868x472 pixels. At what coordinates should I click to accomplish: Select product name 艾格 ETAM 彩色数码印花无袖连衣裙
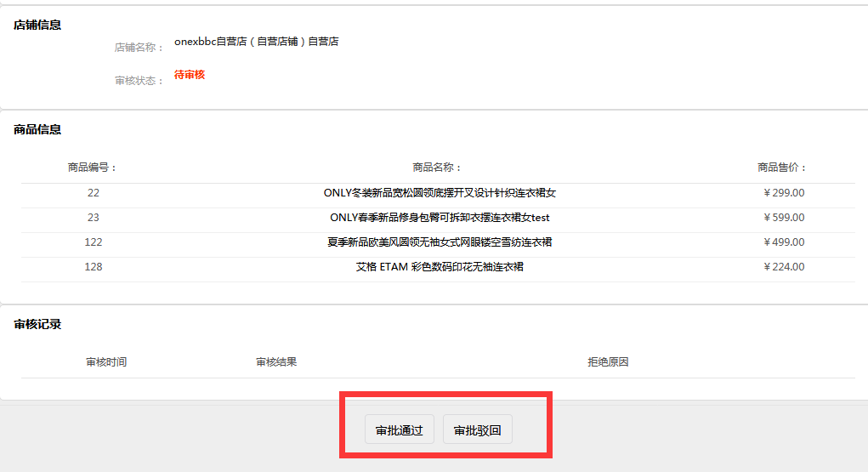pyautogui.click(x=440, y=267)
